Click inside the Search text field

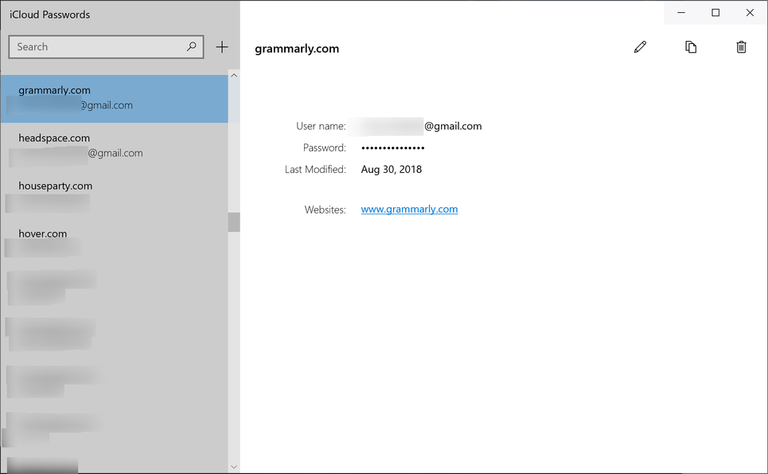[x=95, y=47]
